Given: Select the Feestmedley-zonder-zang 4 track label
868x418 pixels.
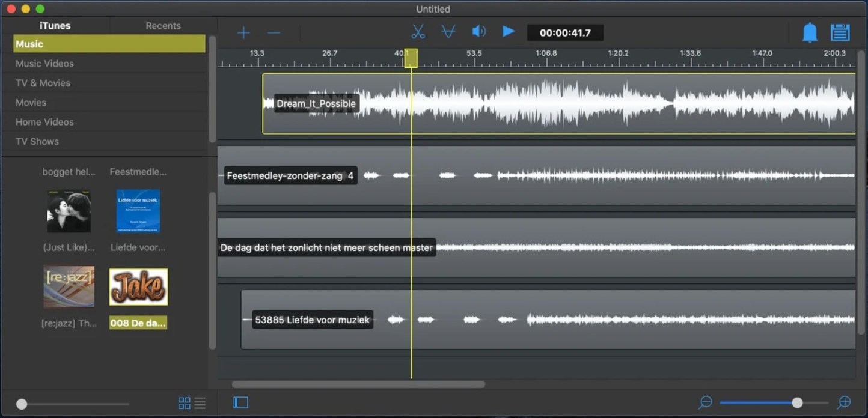Looking at the screenshot, I should coord(290,176).
